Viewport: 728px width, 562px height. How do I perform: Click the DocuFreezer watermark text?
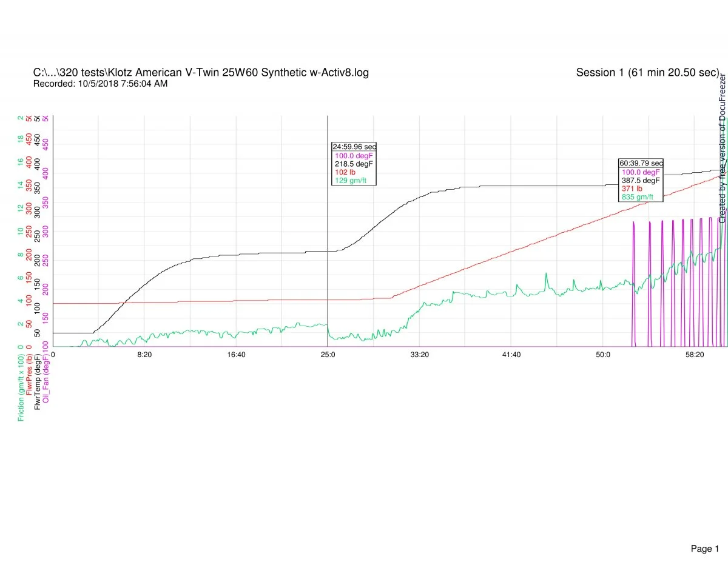point(723,149)
